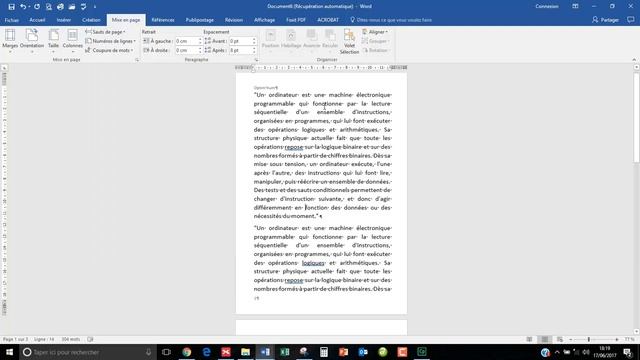Viewport: 640px width, 360px height.
Task: Open the notification center icon
Action: (628, 352)
